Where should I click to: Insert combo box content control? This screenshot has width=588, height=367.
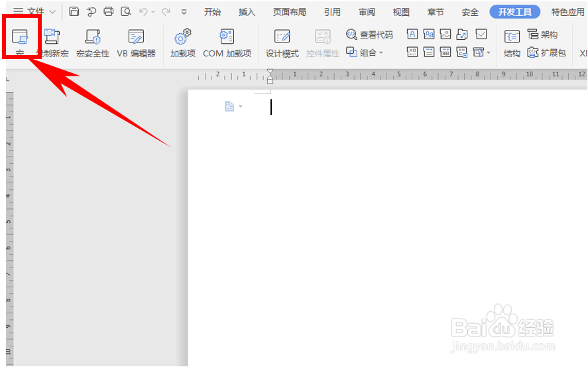tap(412, 52)
